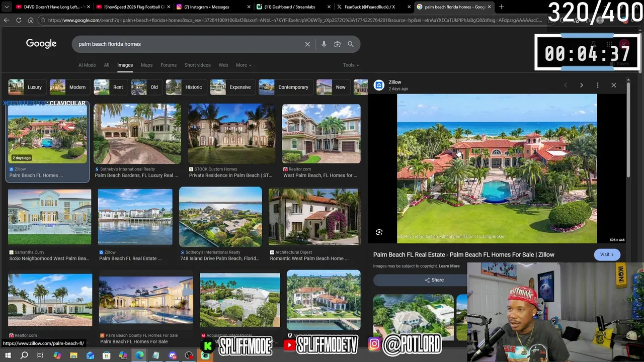This screenshot has width=644, height=362.
Task: Switch to the FearBuck X browser tab
Action: point(374,7)
